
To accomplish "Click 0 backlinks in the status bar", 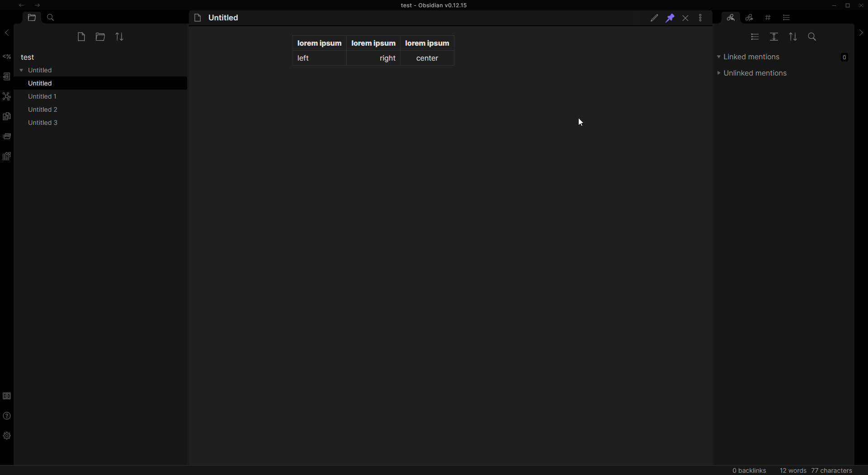I will 749,470.
